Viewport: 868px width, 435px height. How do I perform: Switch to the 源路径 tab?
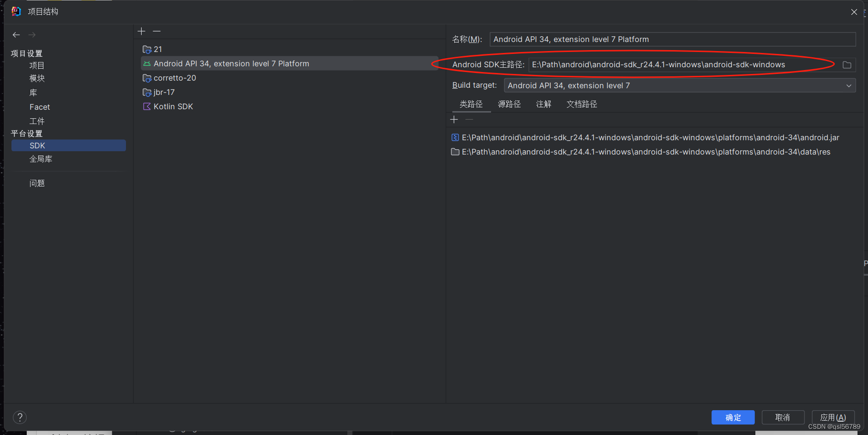point(509,104)
